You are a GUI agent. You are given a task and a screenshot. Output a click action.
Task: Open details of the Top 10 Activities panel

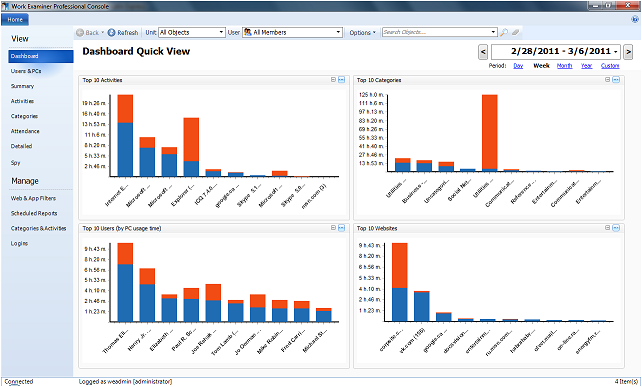(341, 80)
